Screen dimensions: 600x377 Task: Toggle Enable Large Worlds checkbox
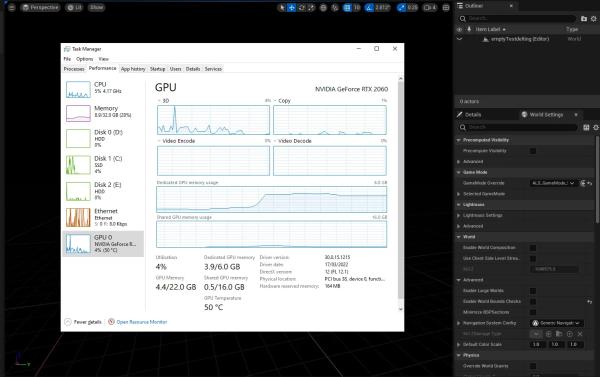pyautogui.click(x=533, y=291)
